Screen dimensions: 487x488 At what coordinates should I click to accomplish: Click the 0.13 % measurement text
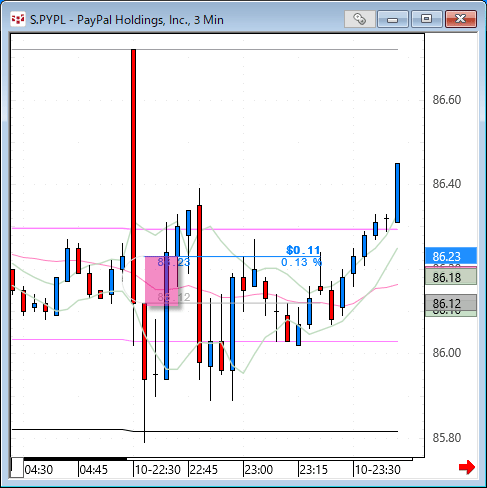click(x=301, y=262)
